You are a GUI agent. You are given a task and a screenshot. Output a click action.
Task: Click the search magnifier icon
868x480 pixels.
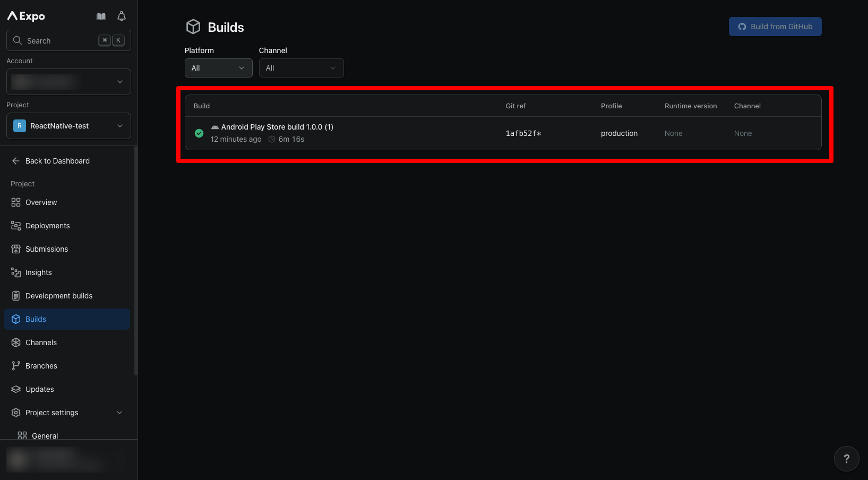pyautogui.click(x=18, y=40)
